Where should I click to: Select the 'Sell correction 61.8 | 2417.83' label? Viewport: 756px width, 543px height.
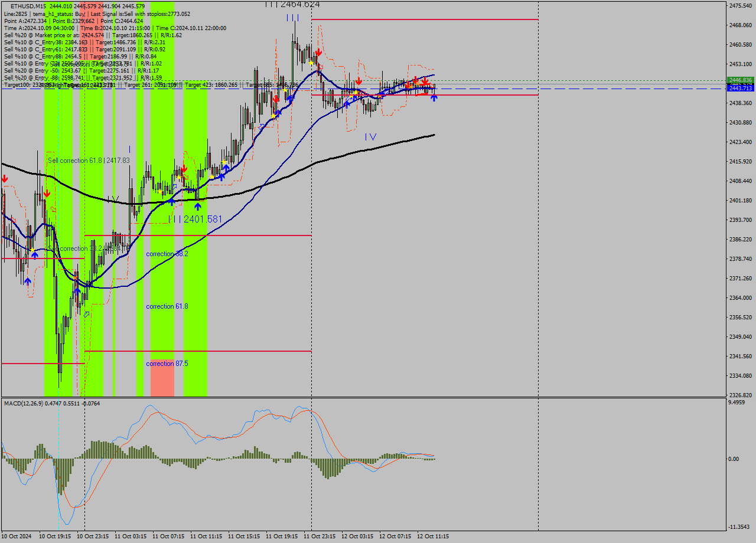click(x=89, y=160)
